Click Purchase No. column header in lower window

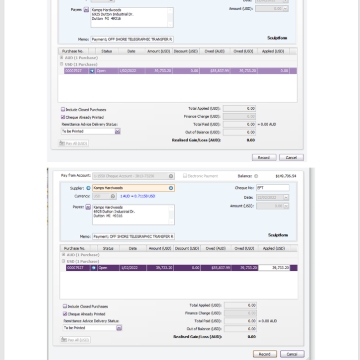[75, 248]
